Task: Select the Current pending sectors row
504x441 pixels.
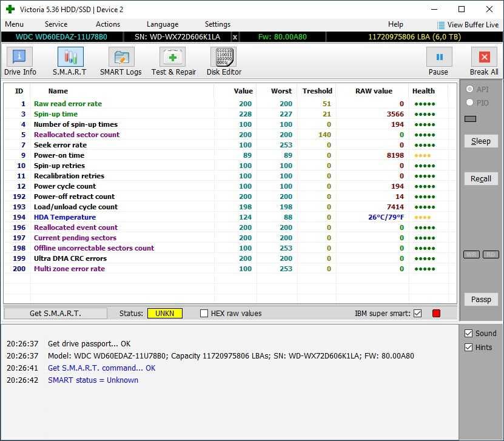Action: [230, 238]
